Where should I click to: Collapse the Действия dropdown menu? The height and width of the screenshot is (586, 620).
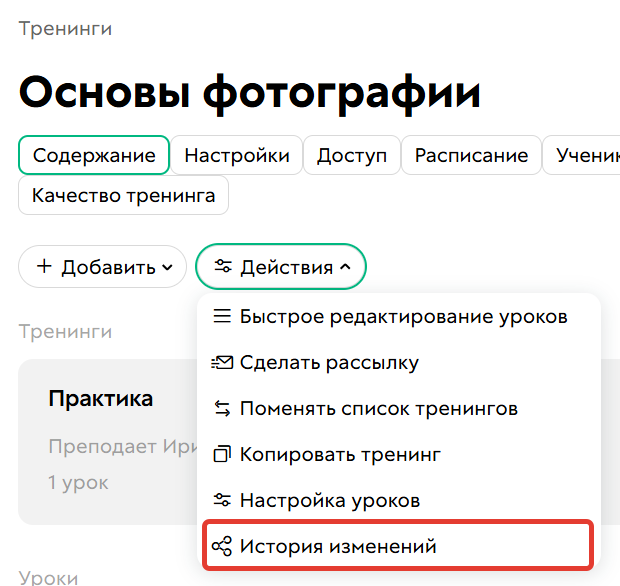pos(281,267)
